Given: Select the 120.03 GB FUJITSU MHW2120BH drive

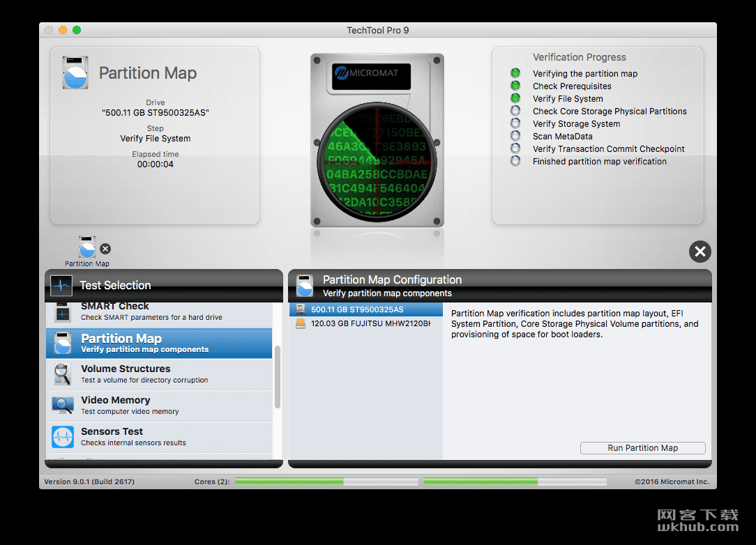Looking at the screenshot, I should click(x=366, y=323).
